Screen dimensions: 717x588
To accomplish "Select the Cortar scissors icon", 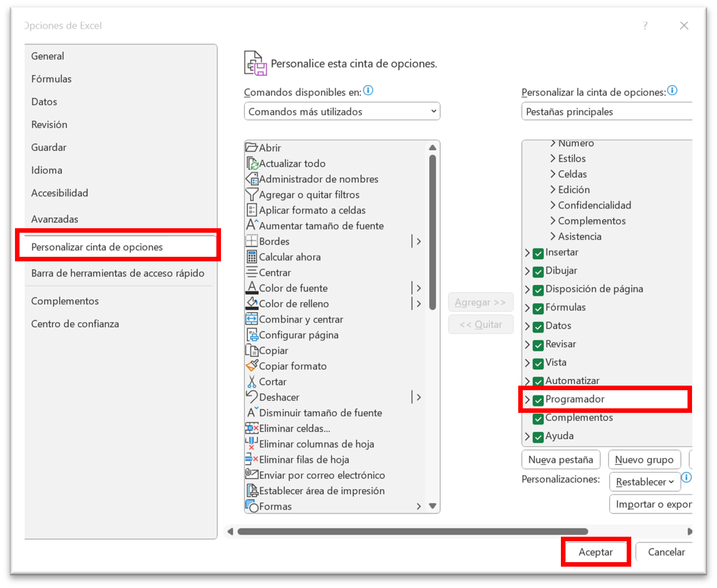I will click(252, 382).
